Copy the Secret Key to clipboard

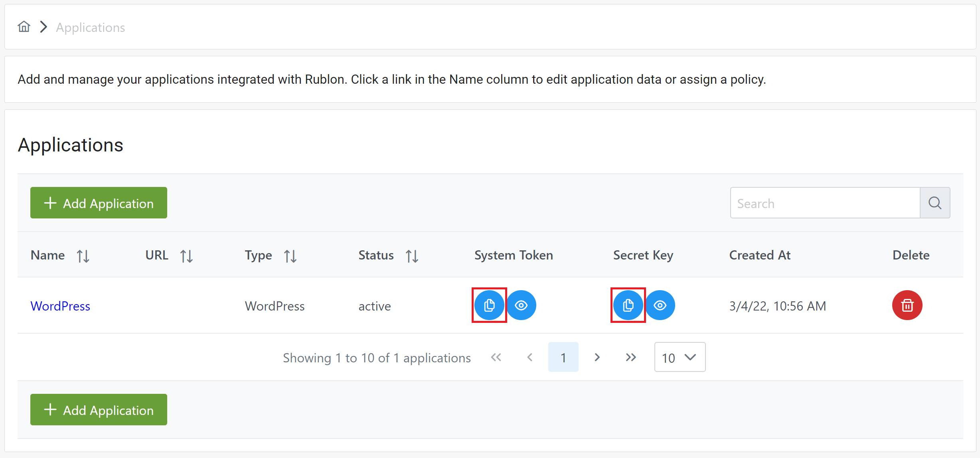[x=628, y=305]
